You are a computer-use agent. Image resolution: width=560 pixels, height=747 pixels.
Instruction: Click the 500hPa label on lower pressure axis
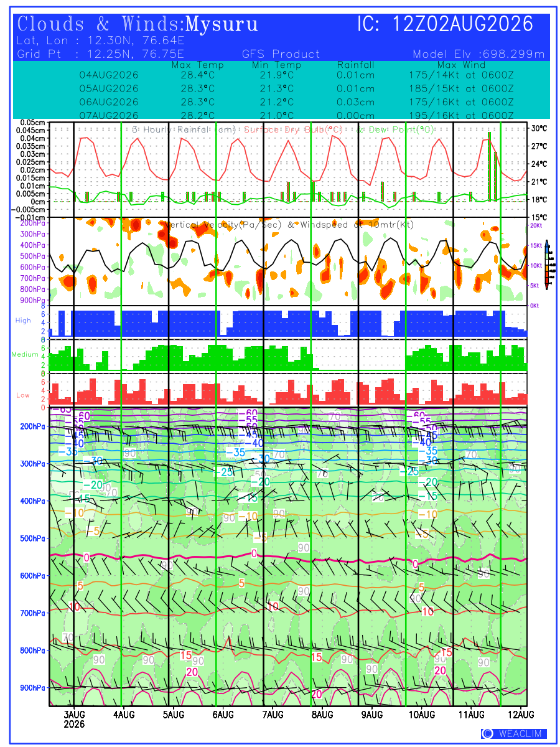click(32, 538)
